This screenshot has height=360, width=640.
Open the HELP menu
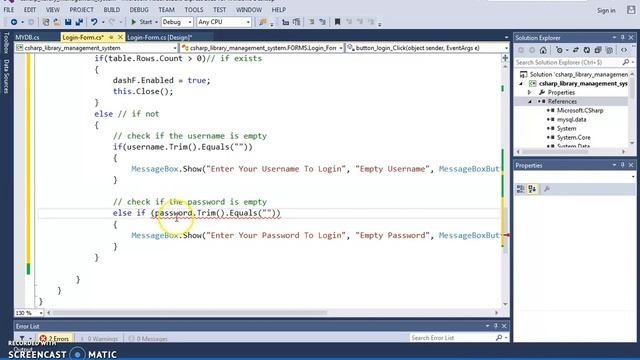279,9
